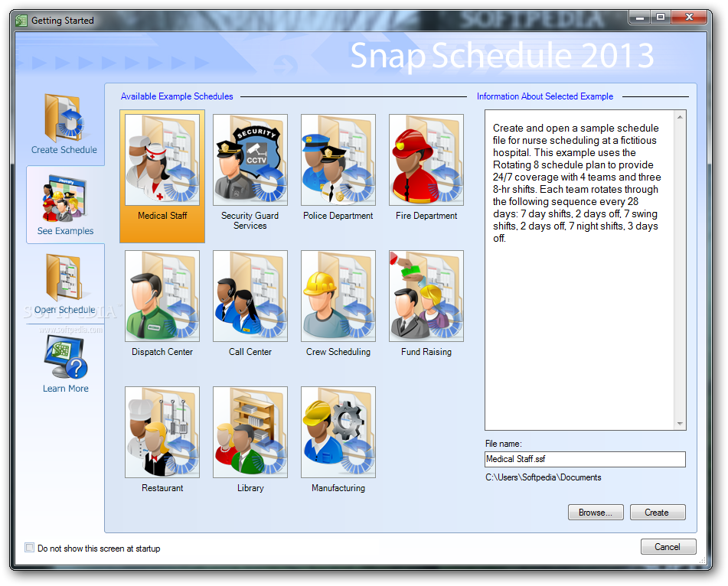Open the Open Schedule sidebar icon
Image resolution: width=728 pixels, height=586 pixels.
point(64,278)
